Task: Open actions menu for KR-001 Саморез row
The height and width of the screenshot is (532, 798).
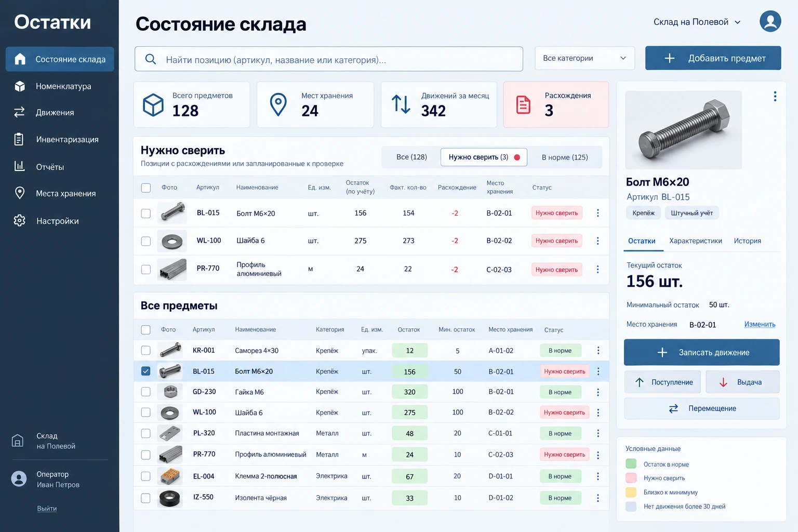Action: [x=598, y=351]
